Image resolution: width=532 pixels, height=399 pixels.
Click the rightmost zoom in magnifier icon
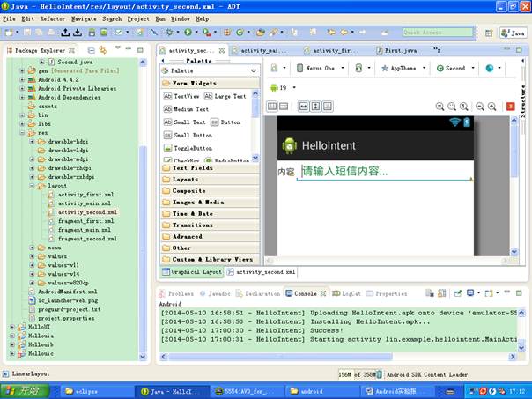[x=493, y=107]
